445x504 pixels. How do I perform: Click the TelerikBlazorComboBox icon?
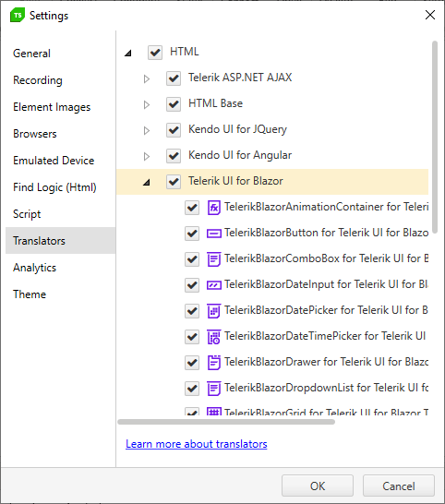[x=214, y=259]
